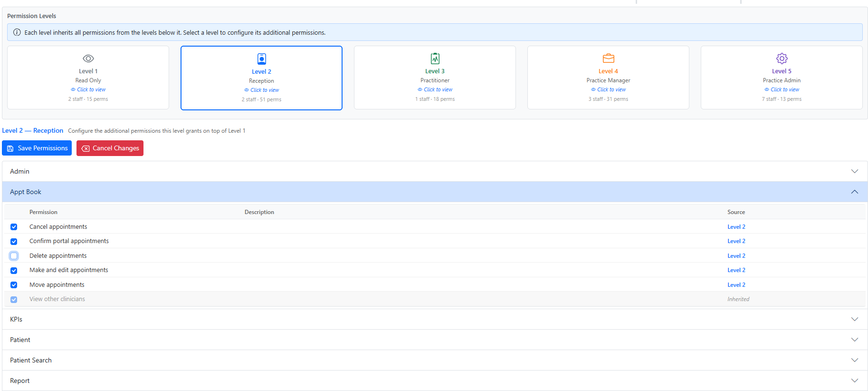Click 'Click to view' under Practice Manager
Image resolution: width=868 pixels, height=391 pixels.
pyautogui.click(x=611, y=89)
